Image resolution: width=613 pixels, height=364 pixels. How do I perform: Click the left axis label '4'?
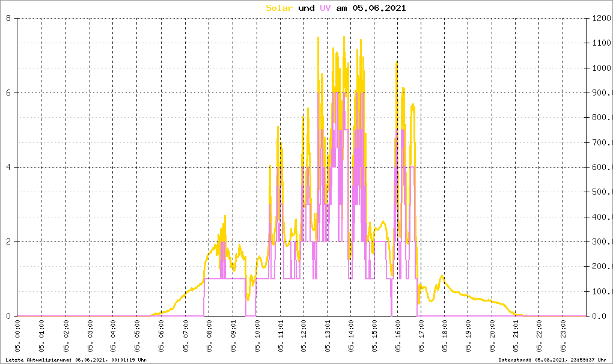point(8,168)
